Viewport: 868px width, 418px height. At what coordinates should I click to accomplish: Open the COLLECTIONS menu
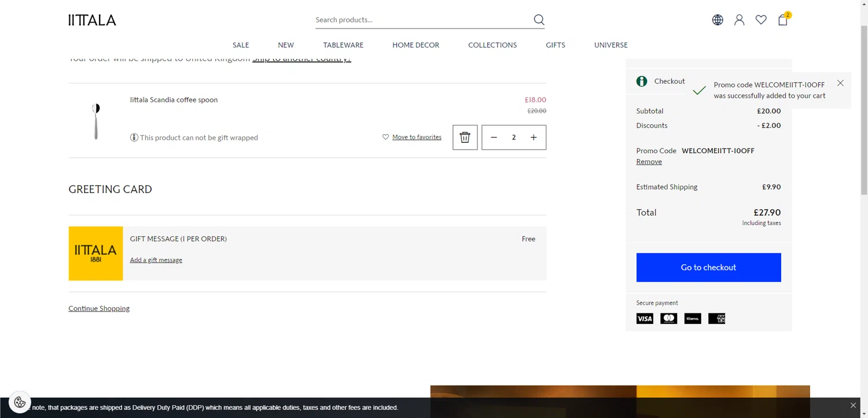coord(492,45)
